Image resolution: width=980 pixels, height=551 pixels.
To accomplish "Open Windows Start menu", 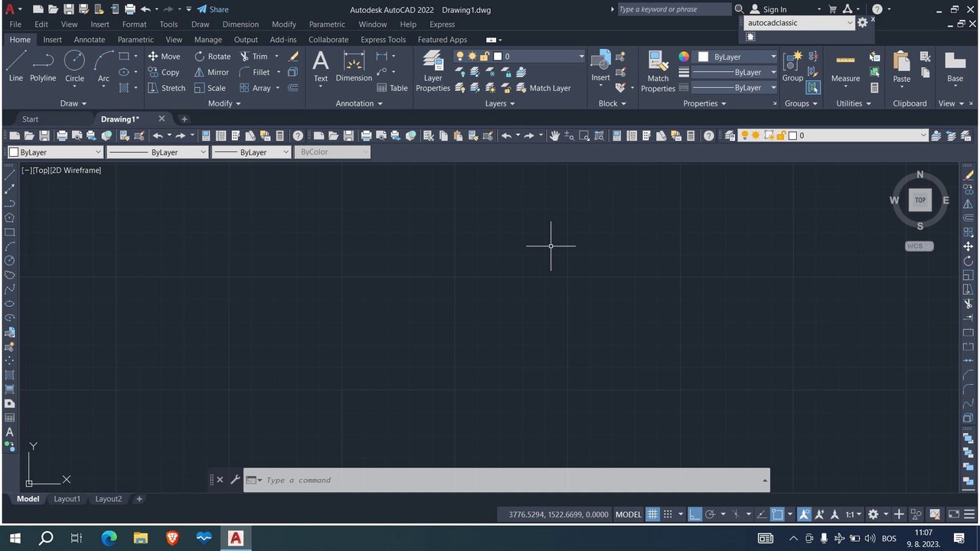I will pyautogui.click(x=15, y=538).
